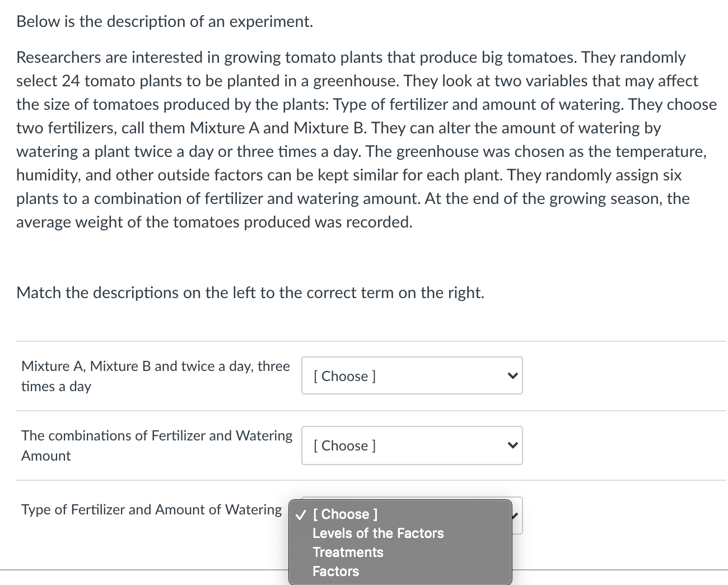This screenshot has width=728, height=585.
Task: Click the [Choose] text in the second dropdown
Action: [x=344, y=445]
